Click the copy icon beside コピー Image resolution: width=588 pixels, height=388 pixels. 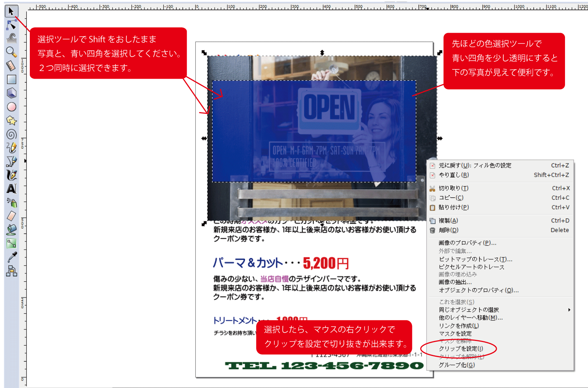click(x=432, y=198)
